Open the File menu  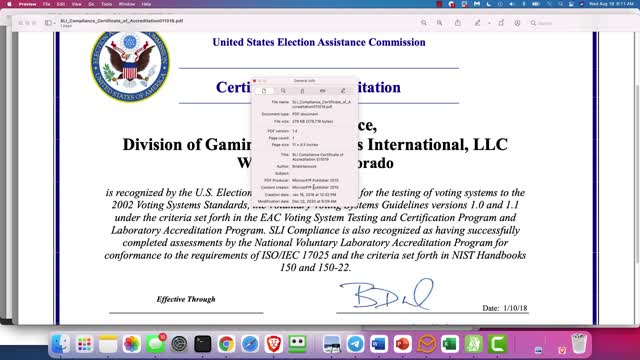pos(47,4)
